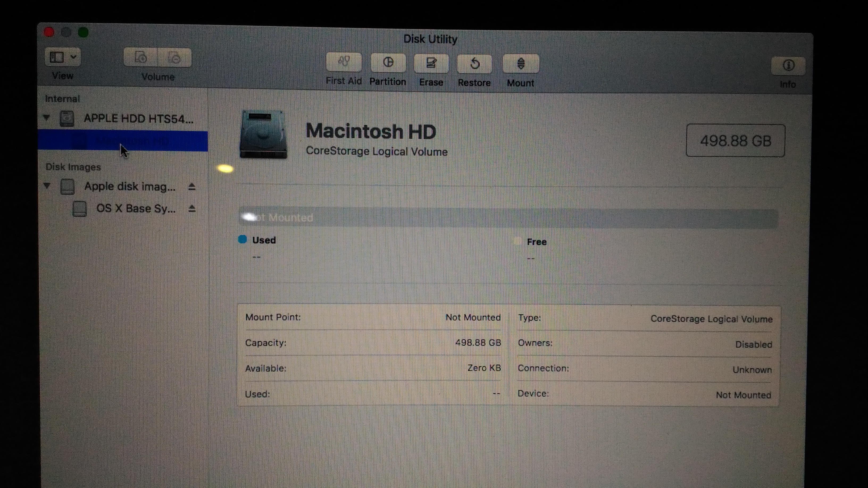
Task: Close the Disk Utility window
Action: 49,32
